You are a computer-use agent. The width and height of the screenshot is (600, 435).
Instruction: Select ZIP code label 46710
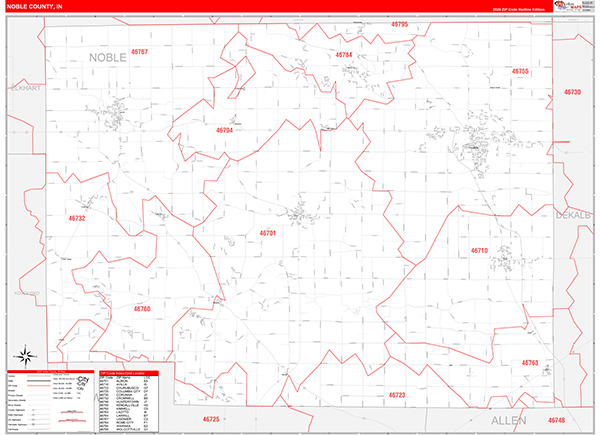[479, 251]
